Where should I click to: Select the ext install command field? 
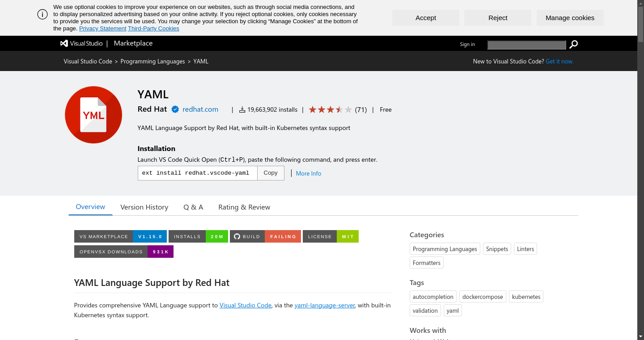click(x=198, y=173)
